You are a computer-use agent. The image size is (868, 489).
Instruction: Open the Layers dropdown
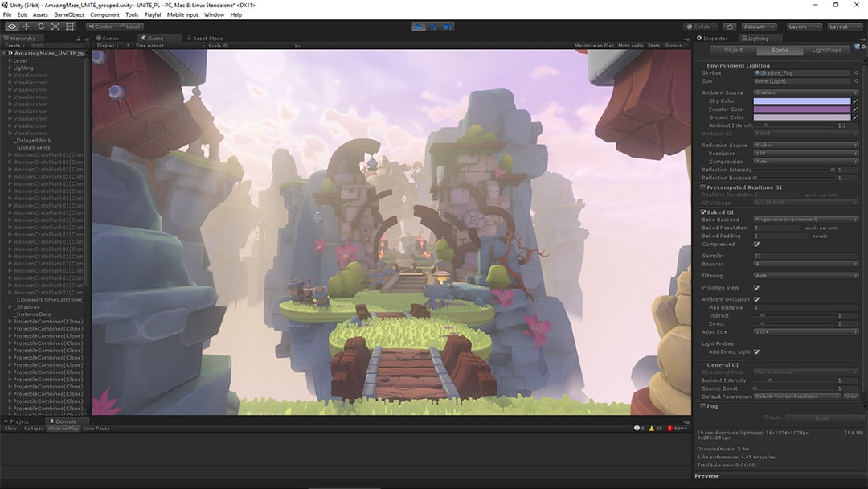click(x=804, y=27)
